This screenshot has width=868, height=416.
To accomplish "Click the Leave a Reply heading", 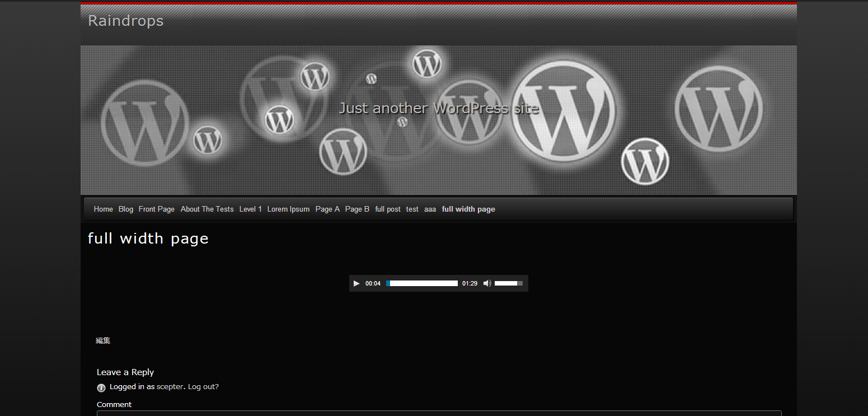I will 125,372.
